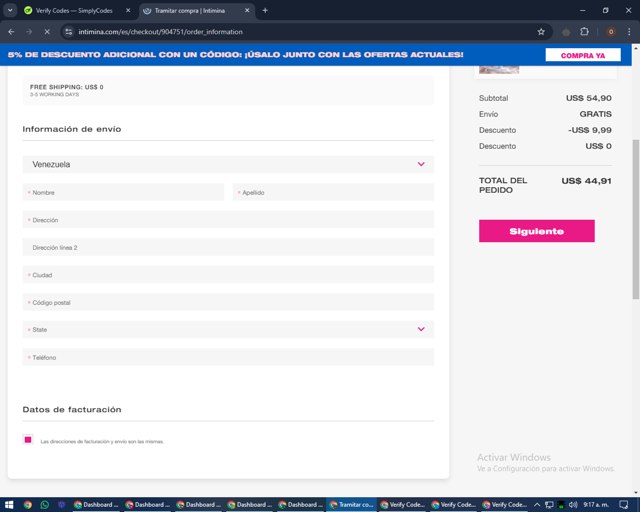This screenshot has width=640, height=512.
Task: Close the Tramitar compra tab
Action: coord(247,11)
